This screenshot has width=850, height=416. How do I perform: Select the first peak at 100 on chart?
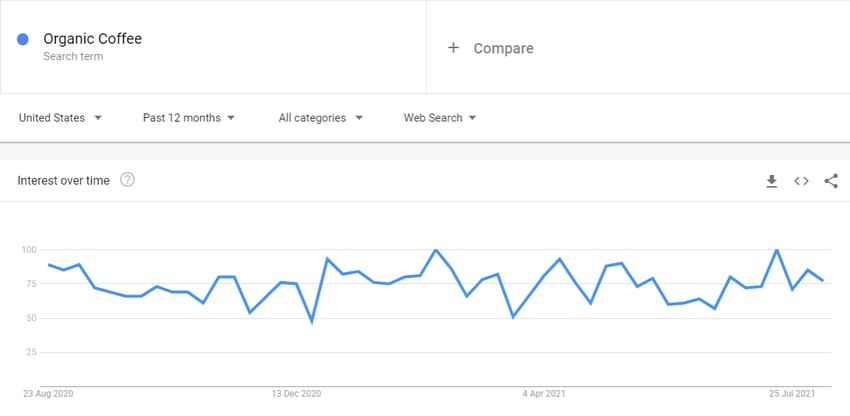(436, 249)
